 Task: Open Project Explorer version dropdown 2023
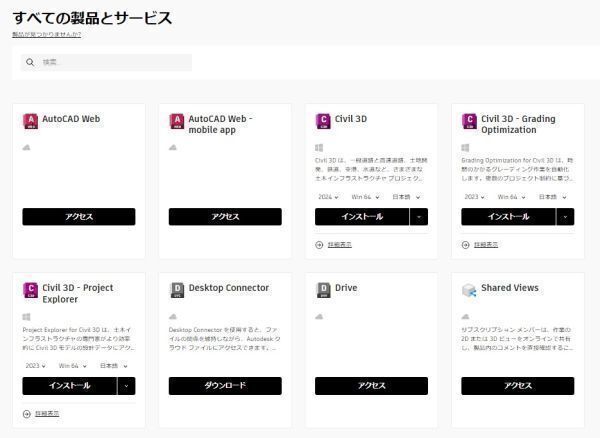click(x=36, y=366)
